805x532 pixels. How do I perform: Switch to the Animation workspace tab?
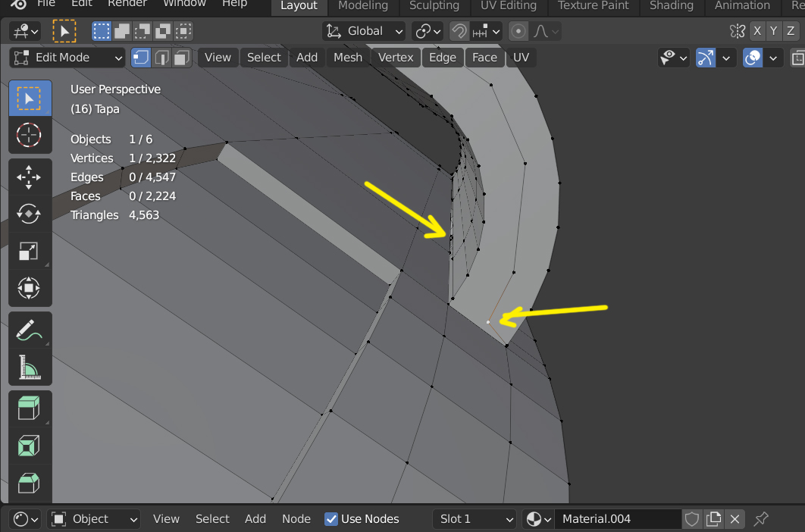coord(742,5)
